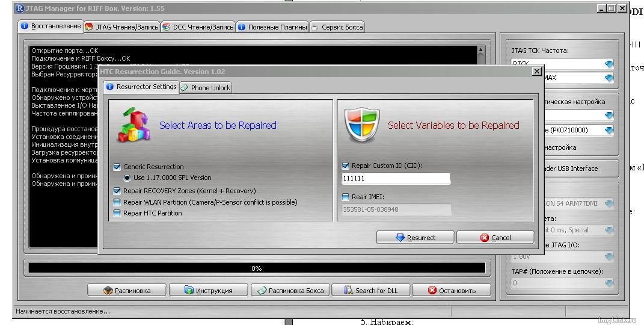Open the 1.80V JTAG I/O voltage dropdown
The image size is (644, 325).
[609, 257]
